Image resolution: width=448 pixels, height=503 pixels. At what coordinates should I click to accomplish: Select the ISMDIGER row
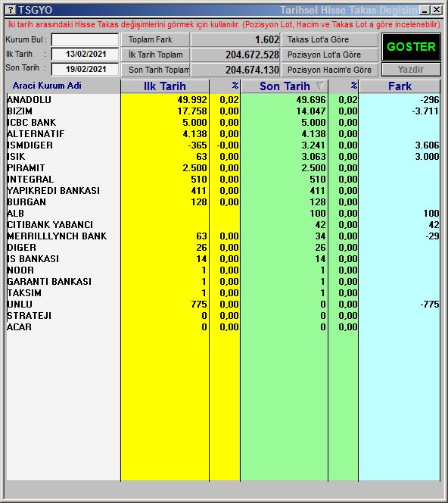pos(223,145)
